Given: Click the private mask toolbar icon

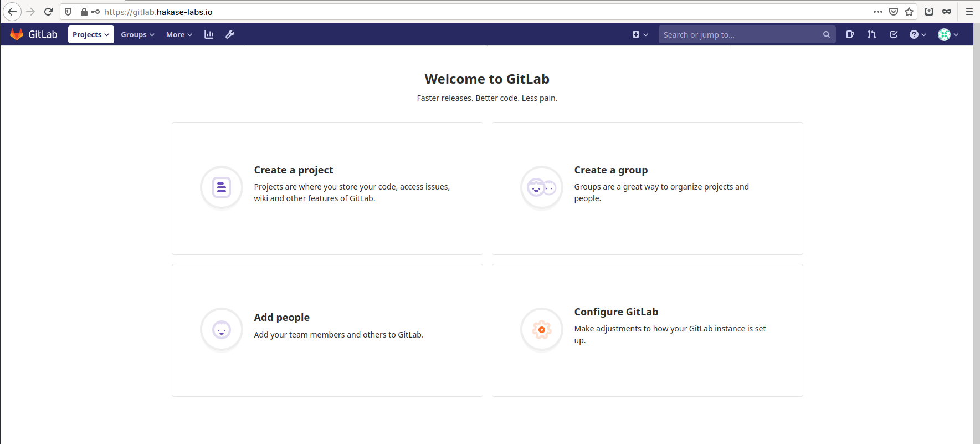Looking at the screenshot, I should pos(947,12).
